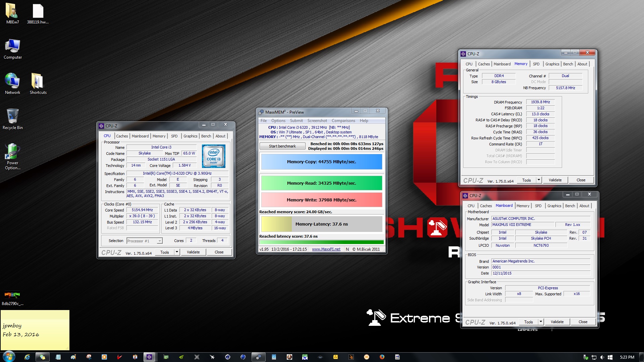Click Validate in left CPU-Z window

point(193,252)
